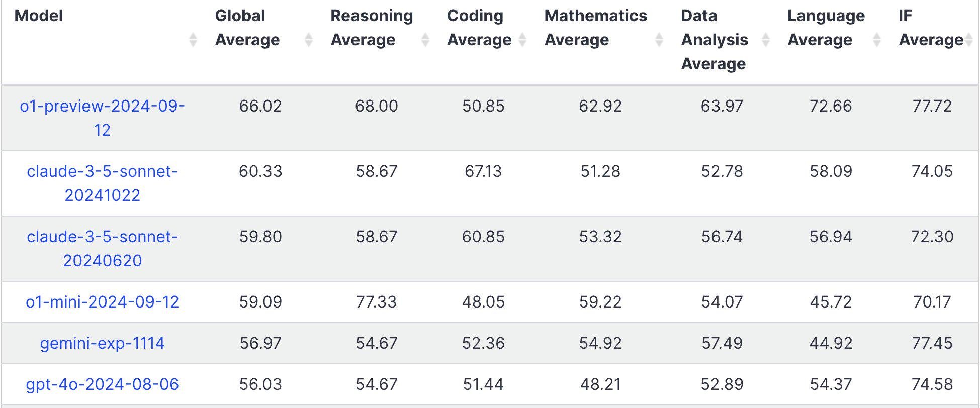Image resolution: width=980 pixels, height=408 pixels.
Task: Click the sort arrows beside Model header
Action: pos(193,40)
